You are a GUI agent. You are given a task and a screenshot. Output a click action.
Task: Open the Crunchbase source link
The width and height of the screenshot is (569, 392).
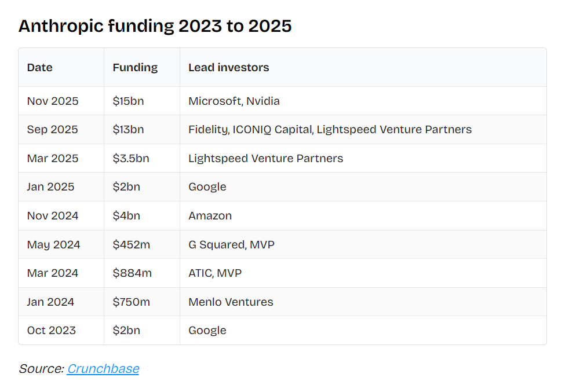pos(103,368)
